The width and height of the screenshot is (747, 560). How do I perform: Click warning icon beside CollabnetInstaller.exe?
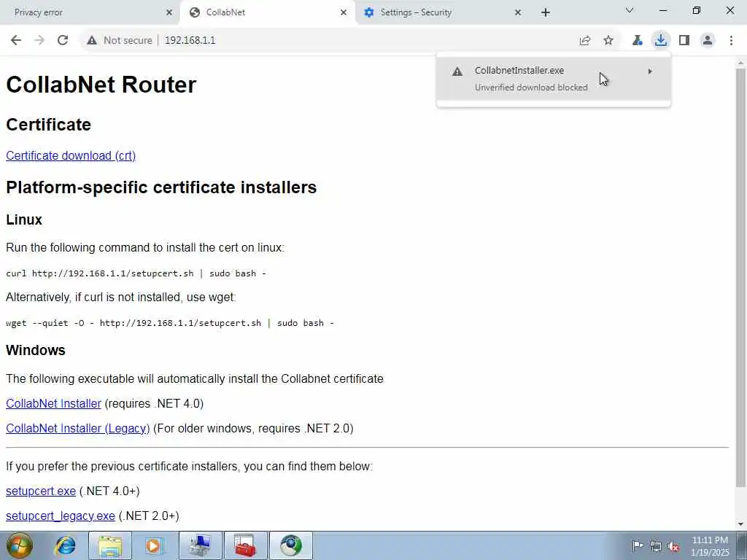457,72
